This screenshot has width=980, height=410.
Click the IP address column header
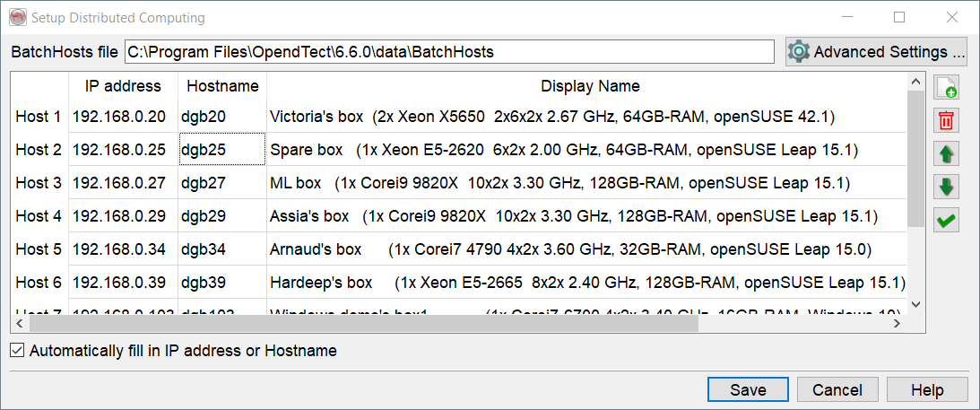[123, 86]
